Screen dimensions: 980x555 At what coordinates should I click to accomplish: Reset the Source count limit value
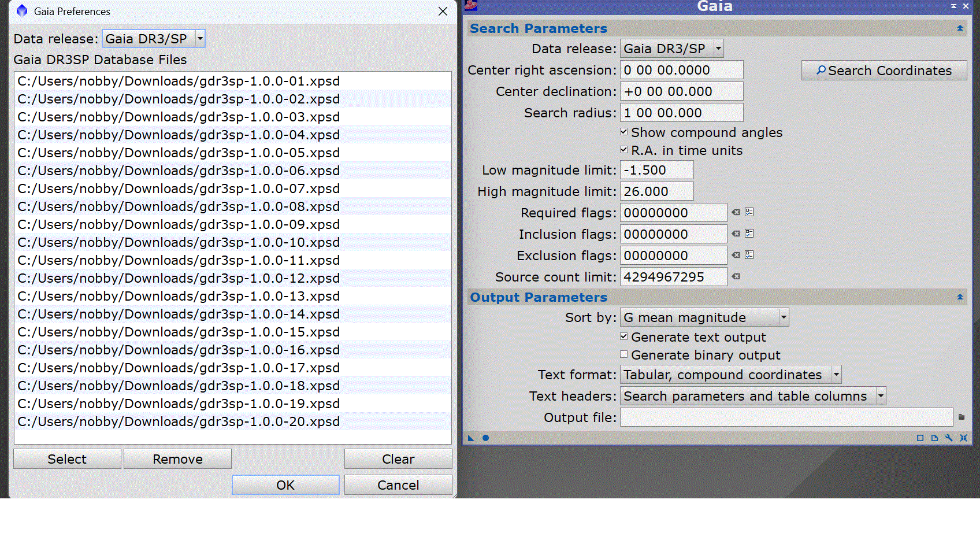(736, 277)
